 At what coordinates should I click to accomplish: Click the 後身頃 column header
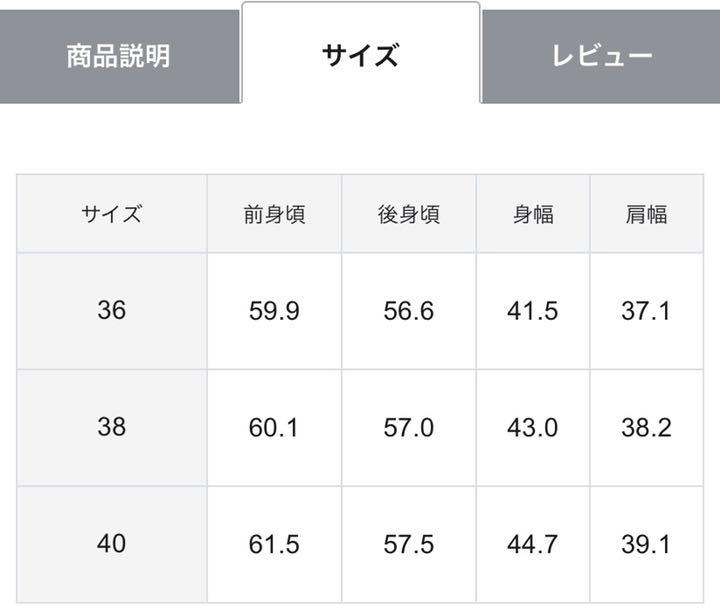[409, 214]
